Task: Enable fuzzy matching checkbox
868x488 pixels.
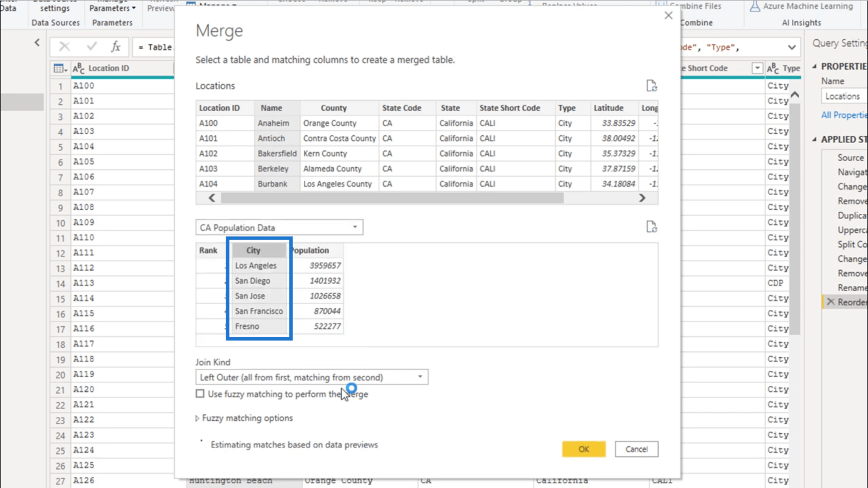Action: [200, 393]
